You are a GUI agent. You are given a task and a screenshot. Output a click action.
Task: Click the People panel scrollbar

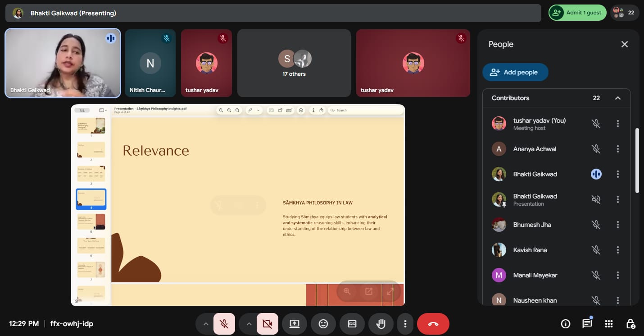[637, 160]
